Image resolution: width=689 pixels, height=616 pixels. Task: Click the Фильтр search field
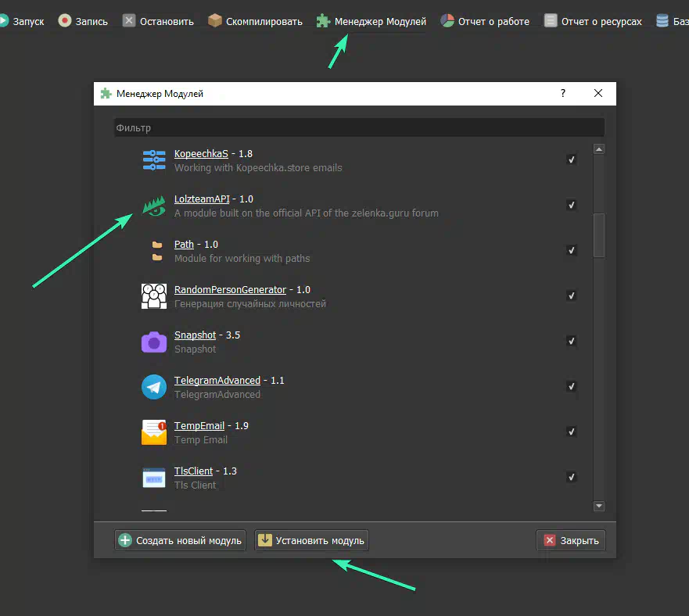[x=359, y=127]
